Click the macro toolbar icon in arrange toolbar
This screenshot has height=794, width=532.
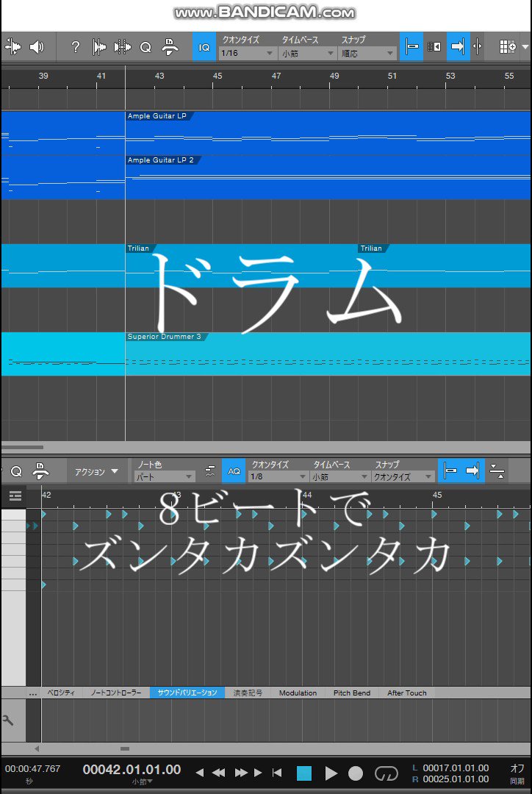170,47
